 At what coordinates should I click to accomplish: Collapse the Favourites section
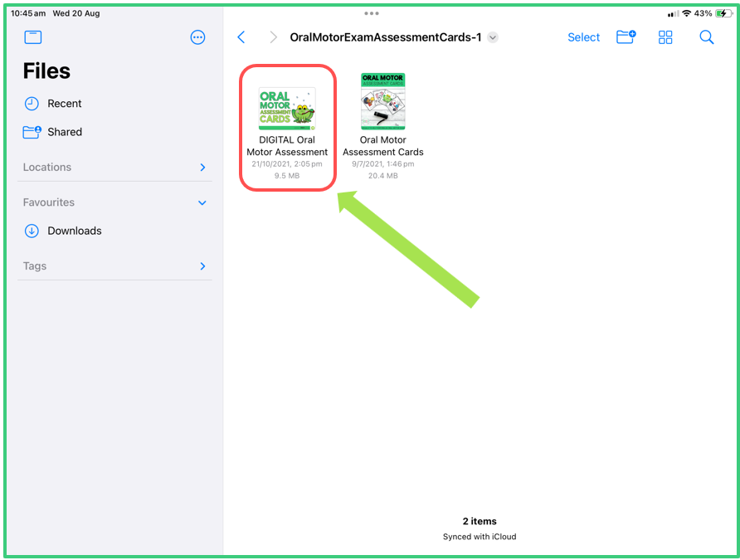[x=114, y=202]
